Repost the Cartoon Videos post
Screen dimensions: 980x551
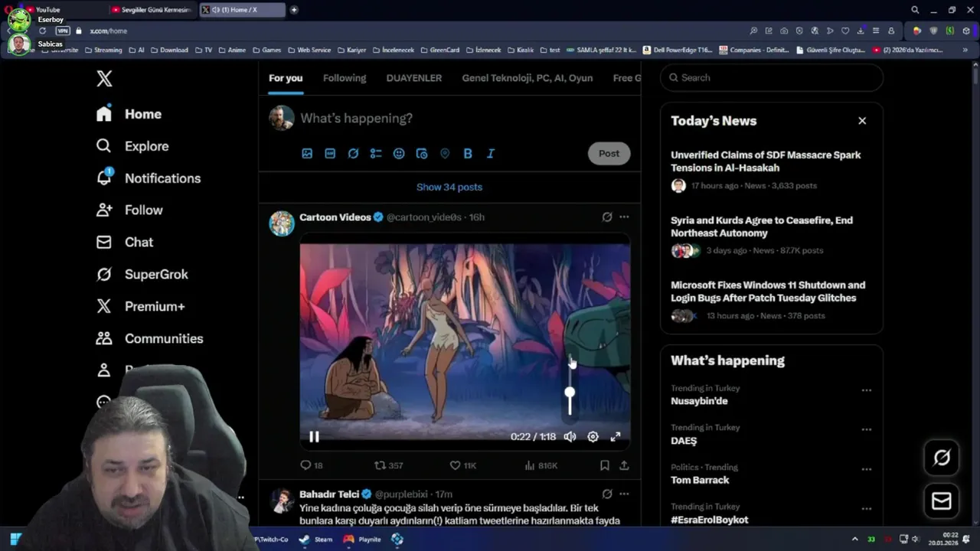(388, 465)
